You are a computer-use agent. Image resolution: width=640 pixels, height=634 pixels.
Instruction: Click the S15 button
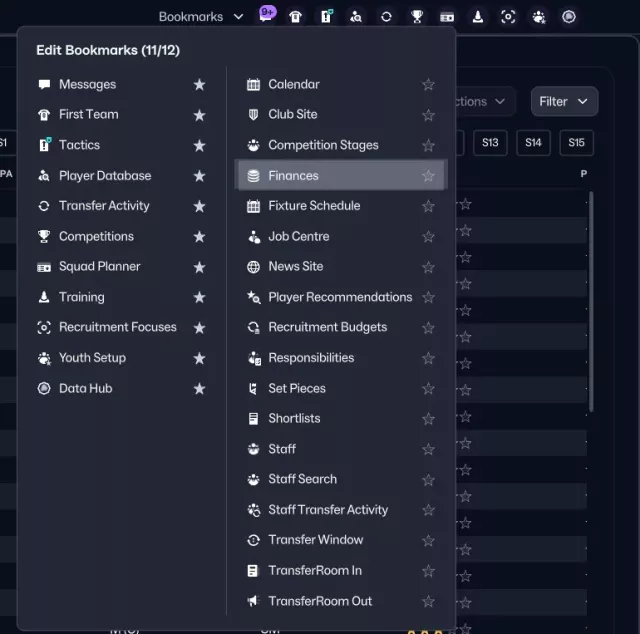576,142
